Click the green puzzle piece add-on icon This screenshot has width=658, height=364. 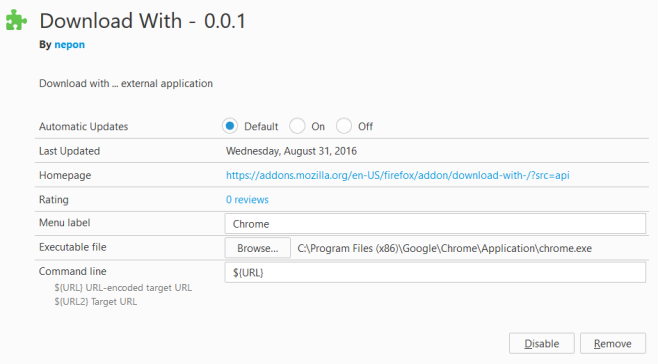(16, 20)
